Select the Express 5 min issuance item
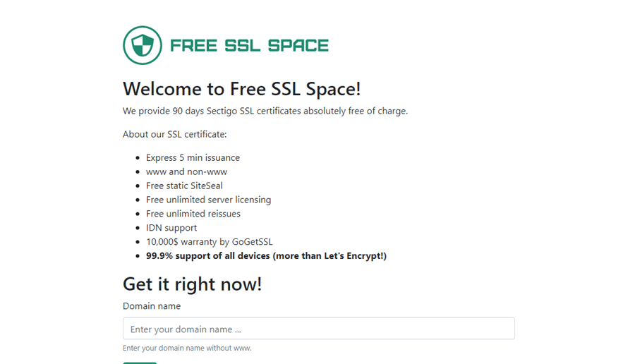The width and height of the screenshot is (635, 364). click(193, 157)
